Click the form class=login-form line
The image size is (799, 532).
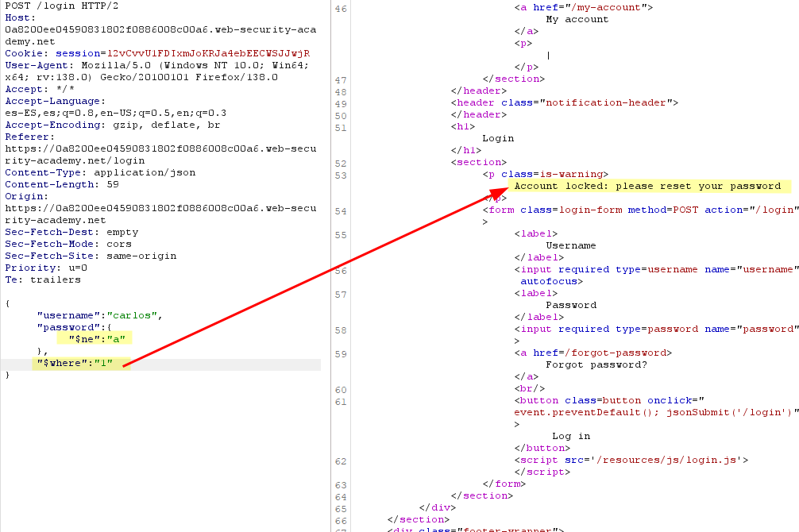(640, 210)
